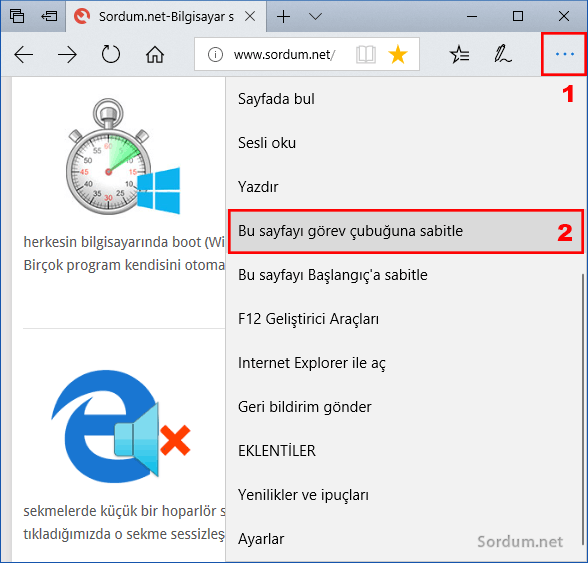The height and width of the screenshot is (563, 588).
Task: Set these tabs aside icon
Action: point(49,16)
